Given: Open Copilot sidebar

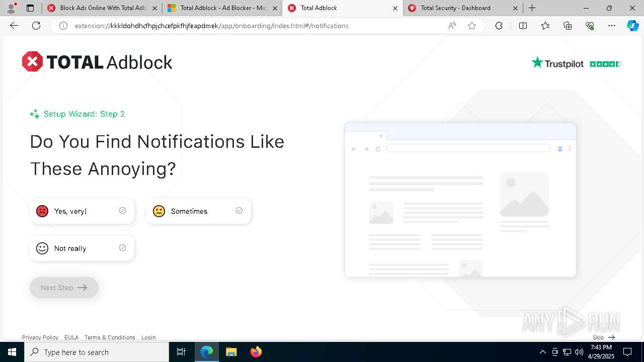Looking at the screenshot, I should (x=632, y=26).
